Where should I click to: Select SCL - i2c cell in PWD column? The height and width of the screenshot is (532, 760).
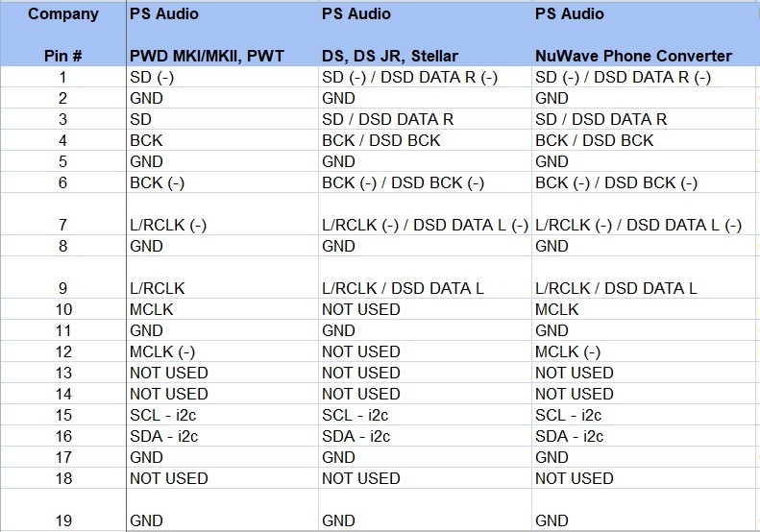click(222, 415)
